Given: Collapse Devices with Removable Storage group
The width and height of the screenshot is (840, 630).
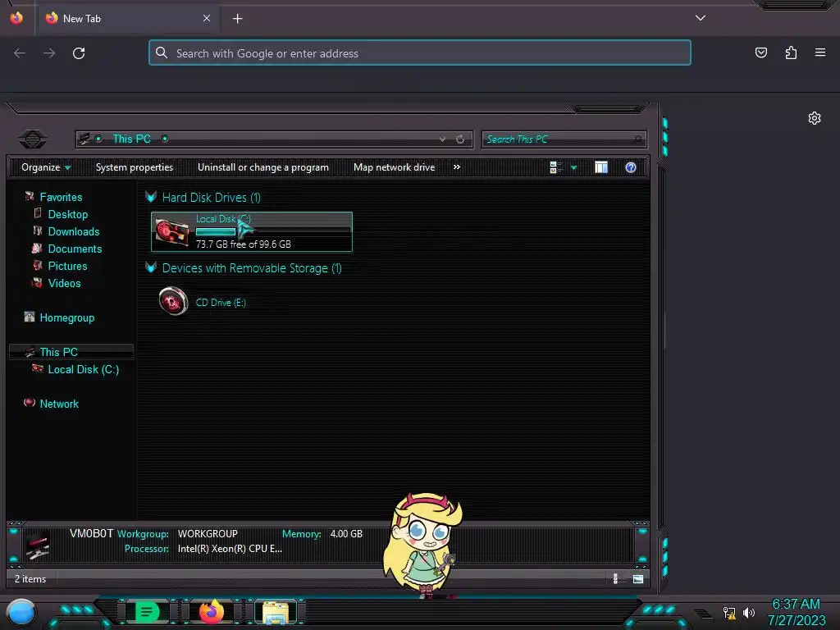Looking at the screenshot, I should [x=151, y=268].
